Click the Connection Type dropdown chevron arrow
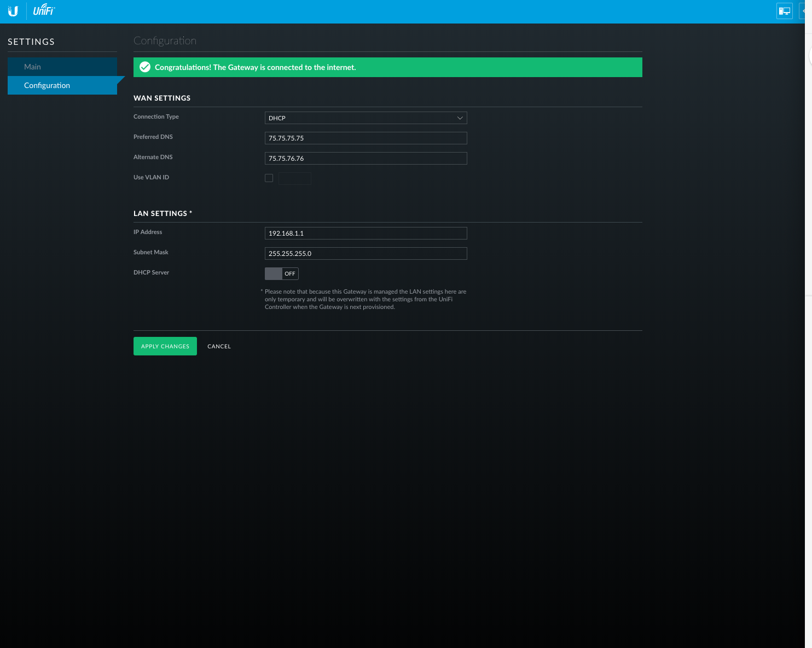The width and height of the screenshot is (812, 648). coord(460,118)
